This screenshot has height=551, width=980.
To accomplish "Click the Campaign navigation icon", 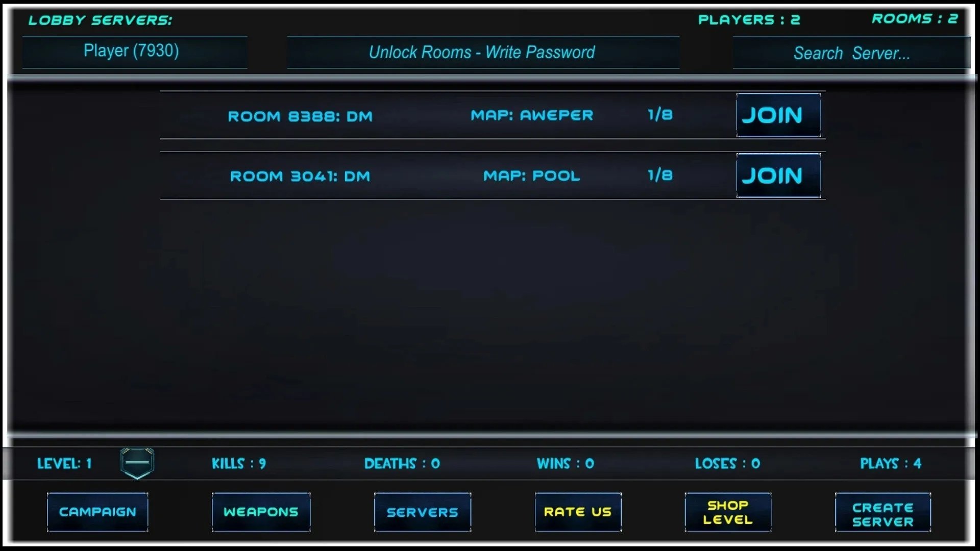I will (x=97, y=511).
